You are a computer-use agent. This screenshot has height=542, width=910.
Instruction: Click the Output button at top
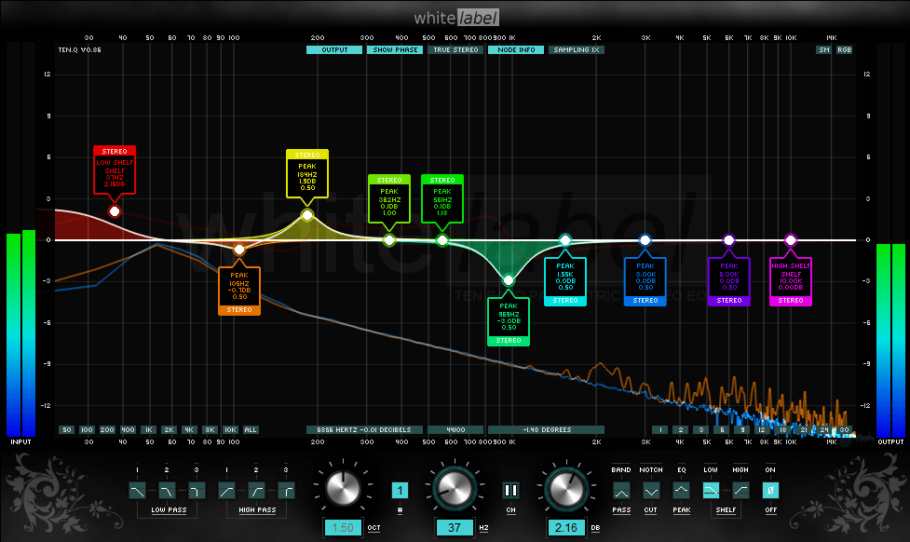(x=334, y=49)
